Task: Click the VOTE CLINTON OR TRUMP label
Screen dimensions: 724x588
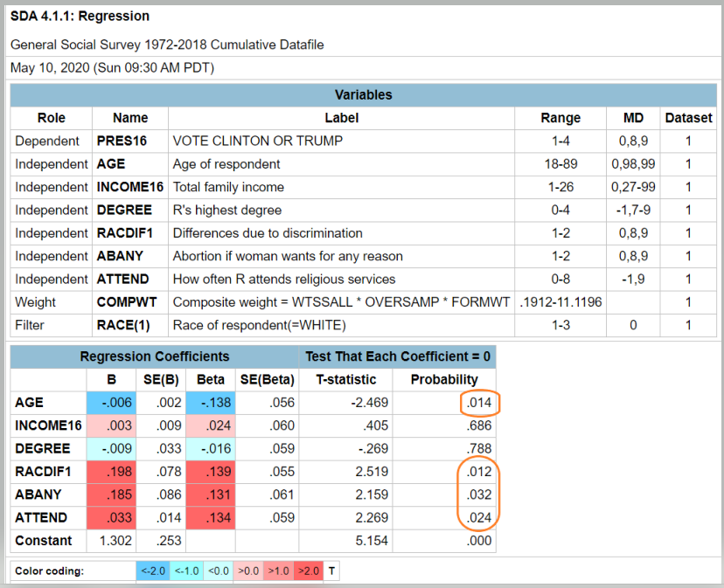Action: point(258,141)
